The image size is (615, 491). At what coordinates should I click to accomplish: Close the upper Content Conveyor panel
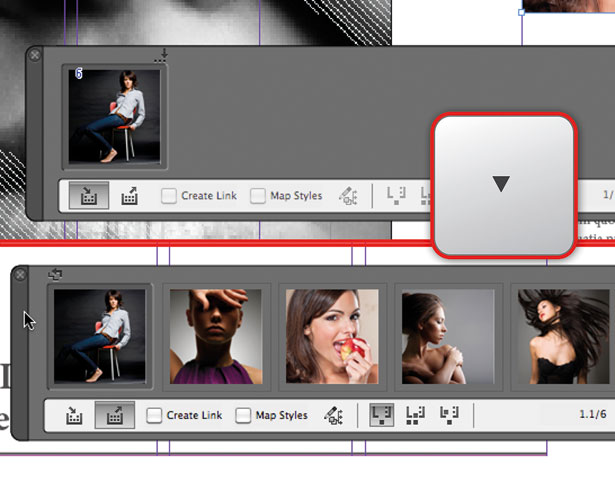point(35,55)
